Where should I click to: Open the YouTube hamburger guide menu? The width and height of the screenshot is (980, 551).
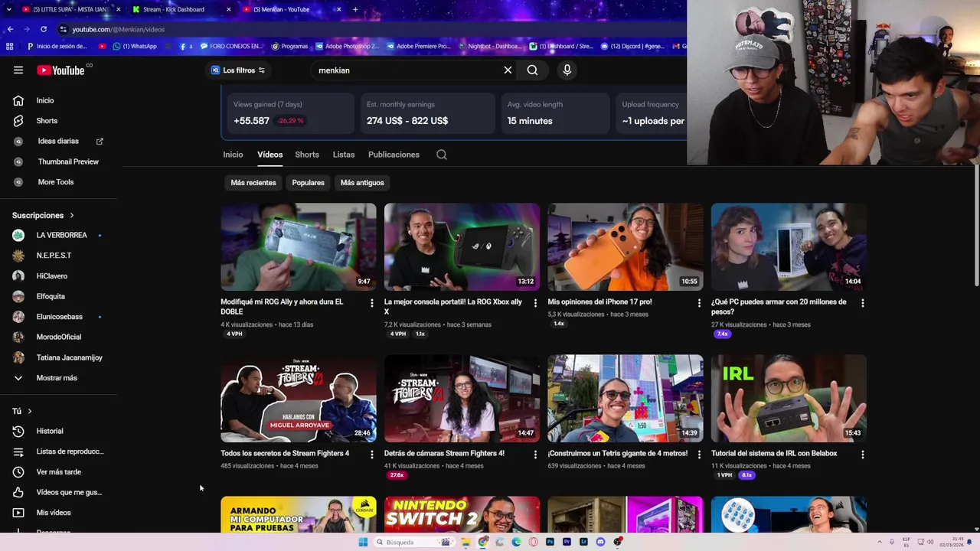(x=18, y=70)
